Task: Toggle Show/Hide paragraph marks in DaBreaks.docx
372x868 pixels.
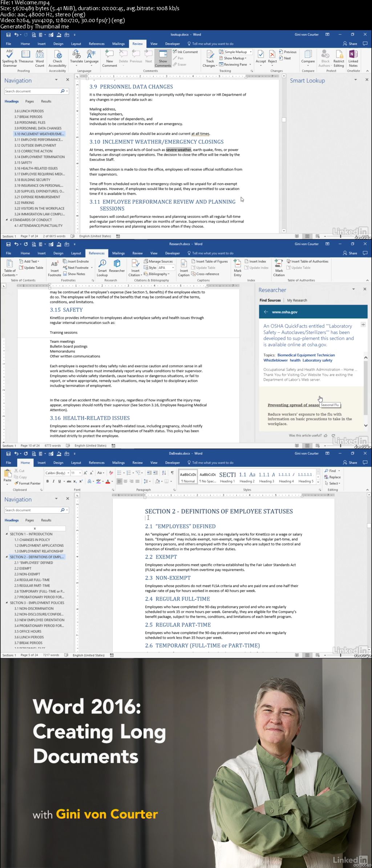Action: click(x=172, y=473)
